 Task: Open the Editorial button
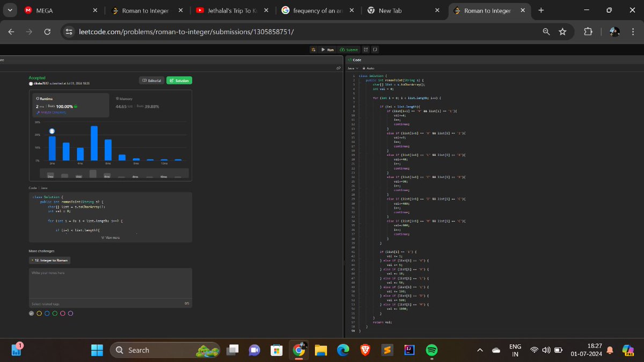click(x=151, y=80)
